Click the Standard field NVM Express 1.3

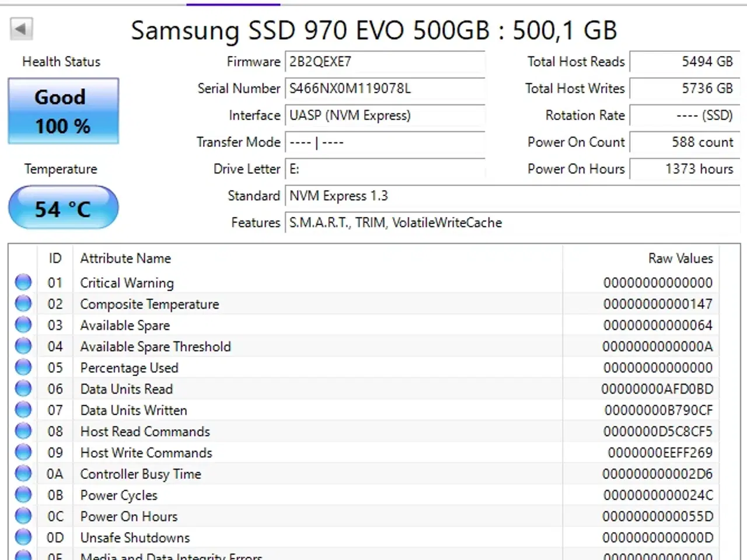512,196
